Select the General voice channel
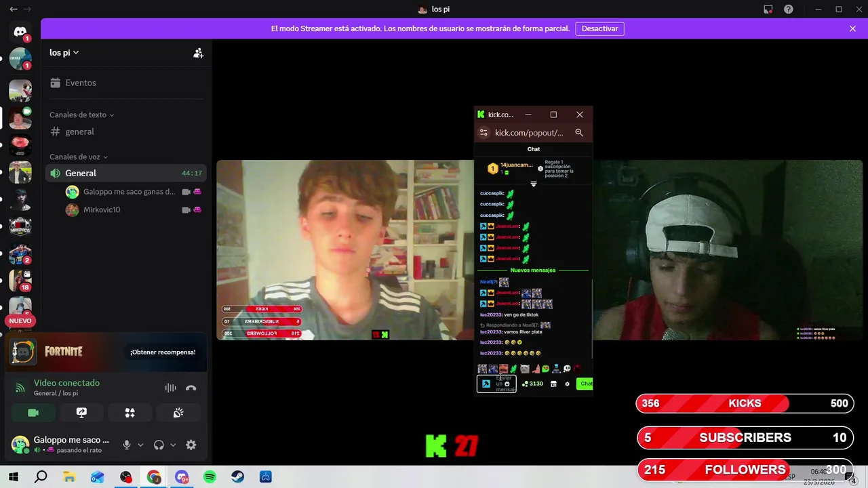 point(126,173)
